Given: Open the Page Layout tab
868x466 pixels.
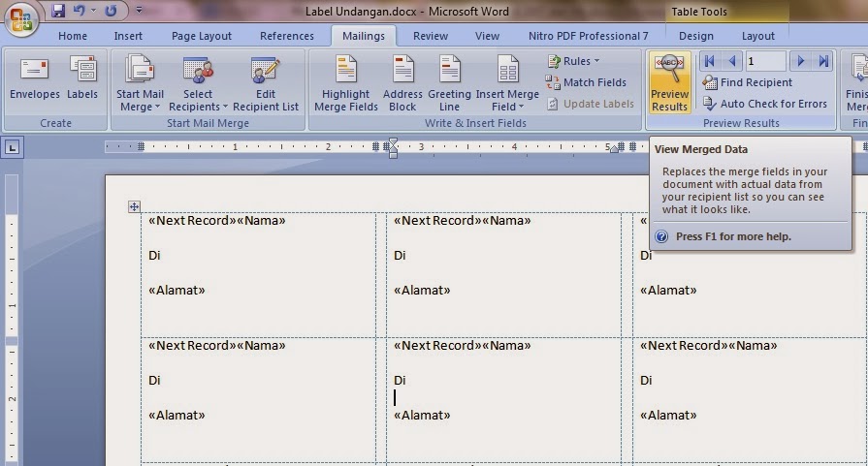Looking at the screenshot, I should [202, 36].
